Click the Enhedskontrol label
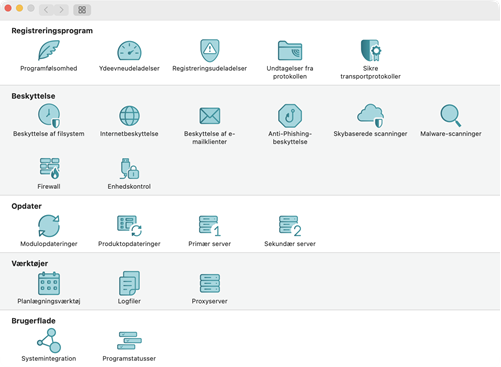Viewport: 501px width, 367px height. click(129, 186)
